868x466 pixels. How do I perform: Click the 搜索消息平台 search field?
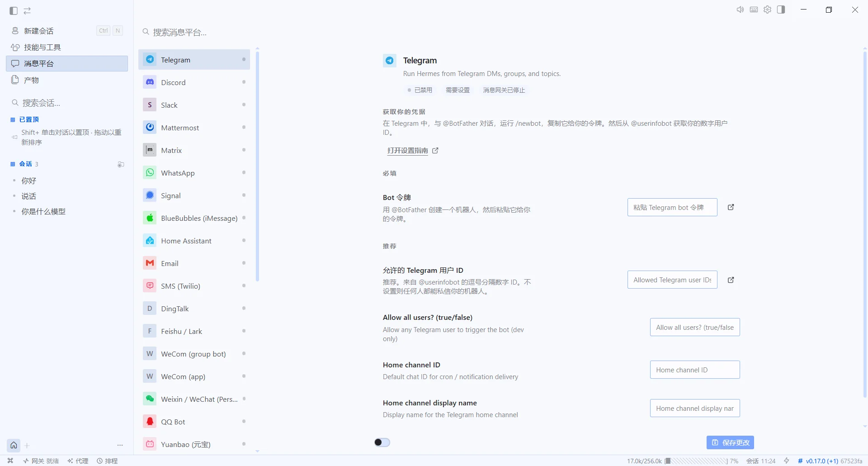point(194,32)
